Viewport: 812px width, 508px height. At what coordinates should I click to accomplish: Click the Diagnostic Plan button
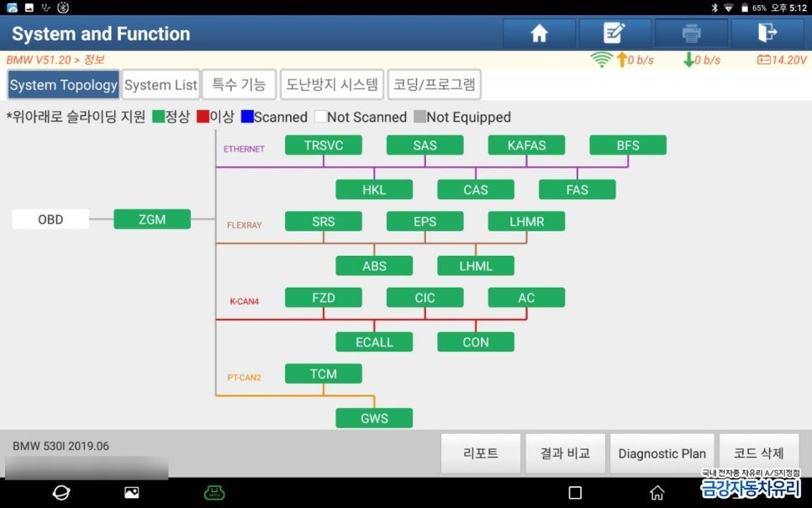click(662, 453)
